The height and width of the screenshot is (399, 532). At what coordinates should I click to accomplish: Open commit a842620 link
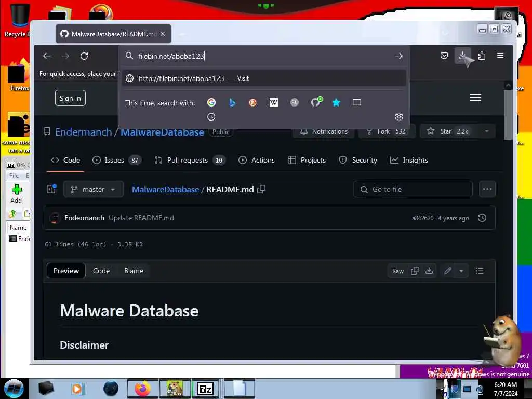[423, 218]
